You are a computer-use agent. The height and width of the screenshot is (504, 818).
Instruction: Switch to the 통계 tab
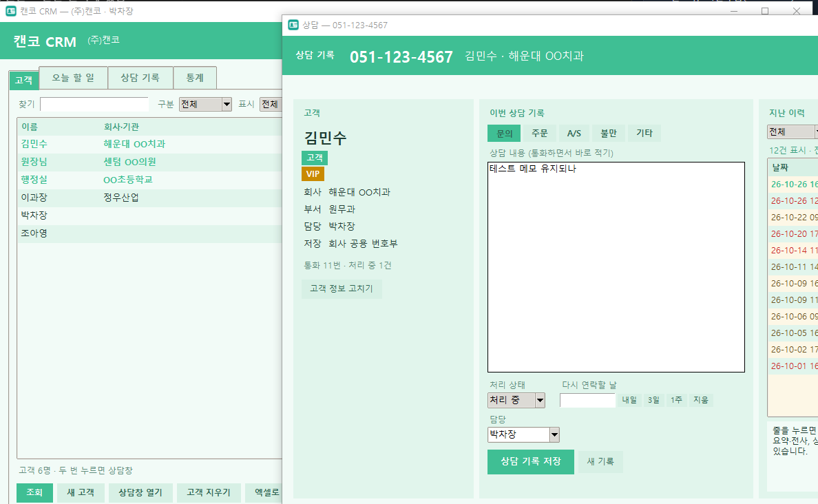[x=195, y=78]
